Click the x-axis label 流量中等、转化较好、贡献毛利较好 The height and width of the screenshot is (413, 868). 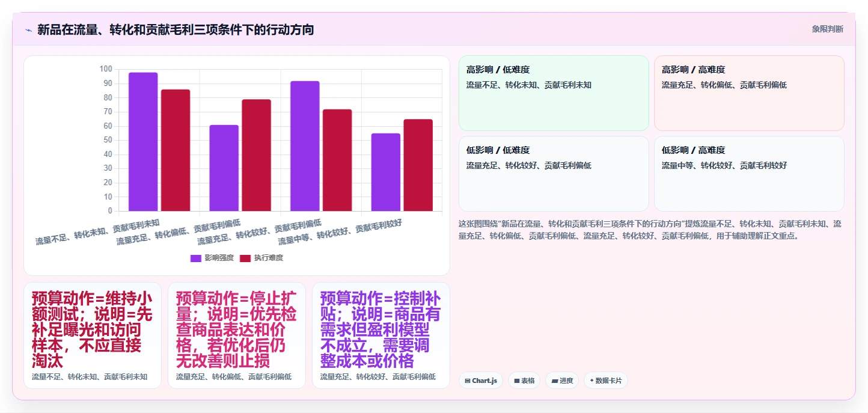(x=340, y=232)
